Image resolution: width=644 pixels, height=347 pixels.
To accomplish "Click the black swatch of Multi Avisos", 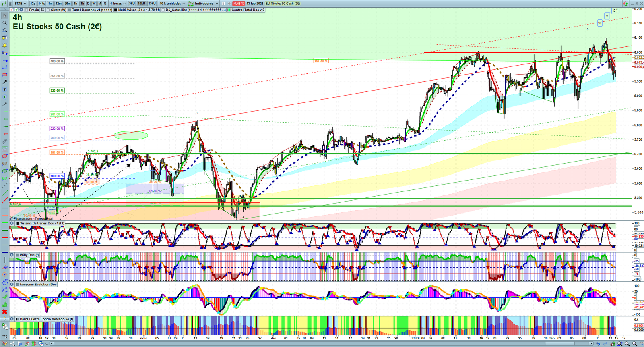I will (116, 10).
